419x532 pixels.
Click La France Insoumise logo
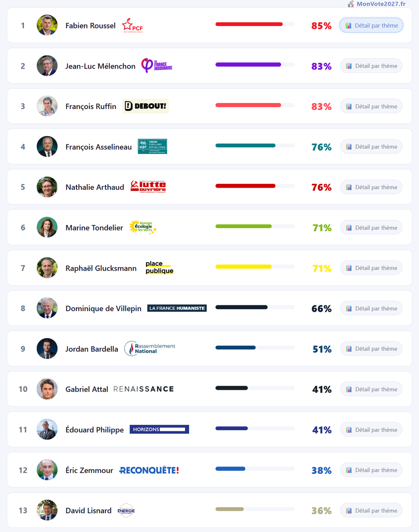click(157, 65)
